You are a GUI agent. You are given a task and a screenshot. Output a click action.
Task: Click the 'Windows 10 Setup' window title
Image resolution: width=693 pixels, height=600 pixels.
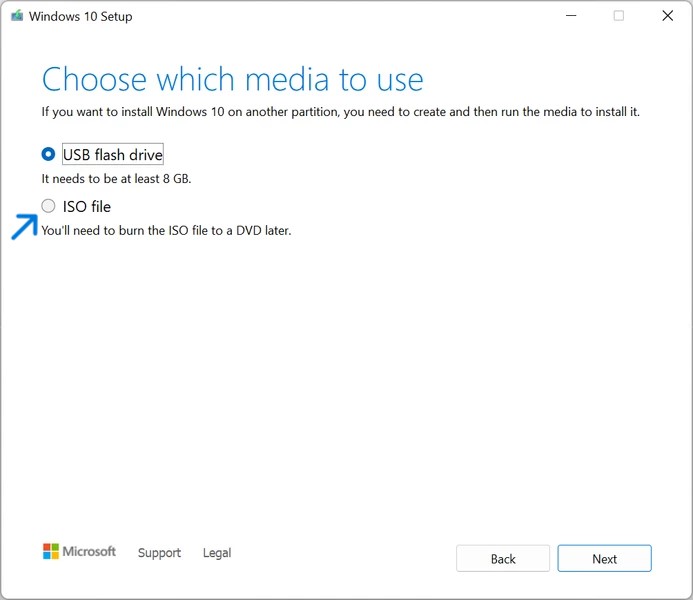click(80, 16)
